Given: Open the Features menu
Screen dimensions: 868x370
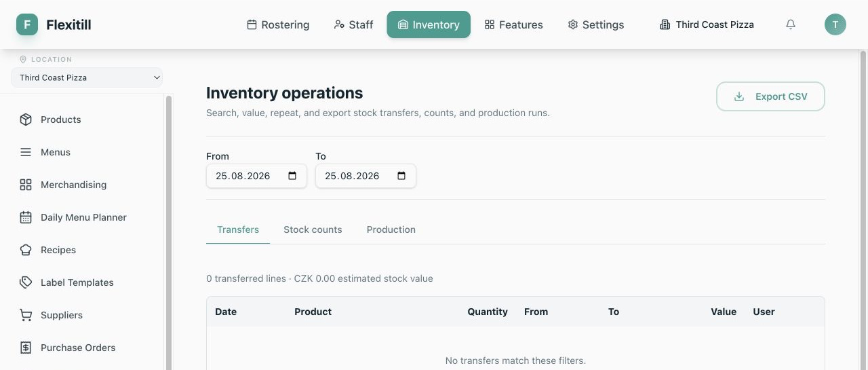Looking at the screenshot, I should click(513, 24).
